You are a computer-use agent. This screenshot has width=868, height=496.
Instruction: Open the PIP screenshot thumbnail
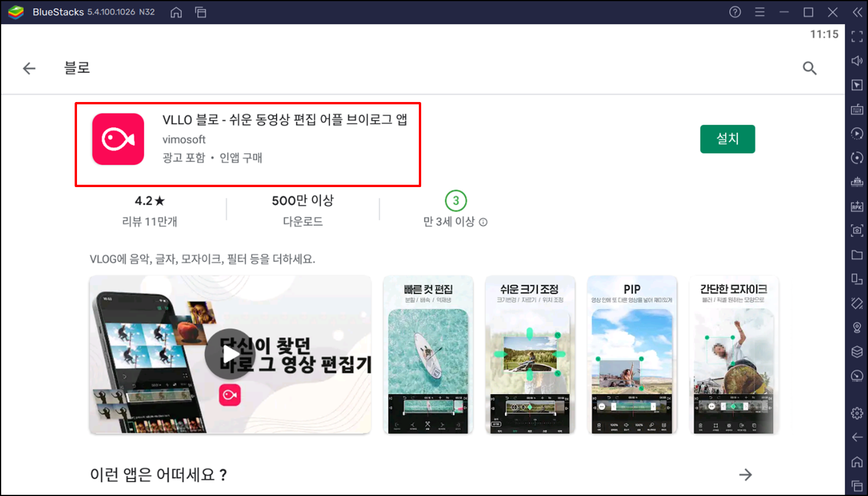(632, 354)
